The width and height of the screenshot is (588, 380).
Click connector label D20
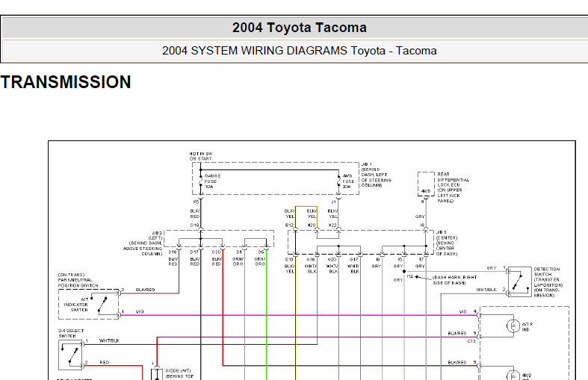pos(216,252)
